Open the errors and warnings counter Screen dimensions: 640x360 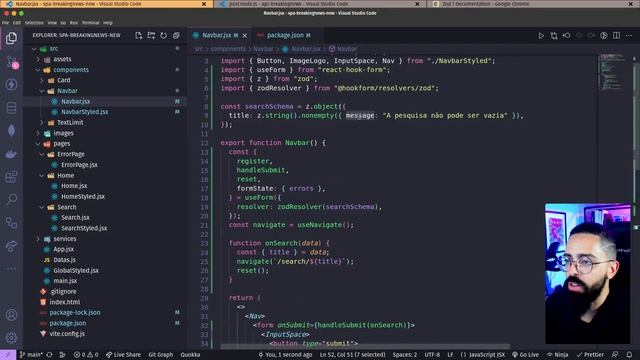pyautogui.click(x=86, y=355)
